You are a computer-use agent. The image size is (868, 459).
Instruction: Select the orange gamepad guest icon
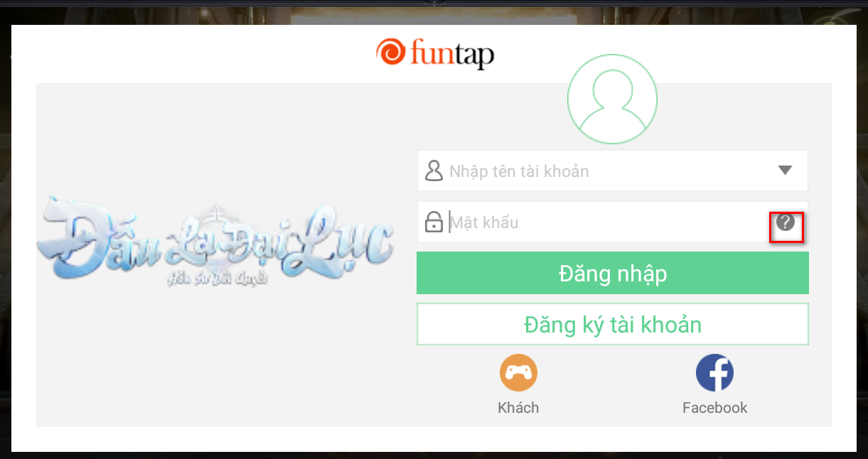coord(518,373)
